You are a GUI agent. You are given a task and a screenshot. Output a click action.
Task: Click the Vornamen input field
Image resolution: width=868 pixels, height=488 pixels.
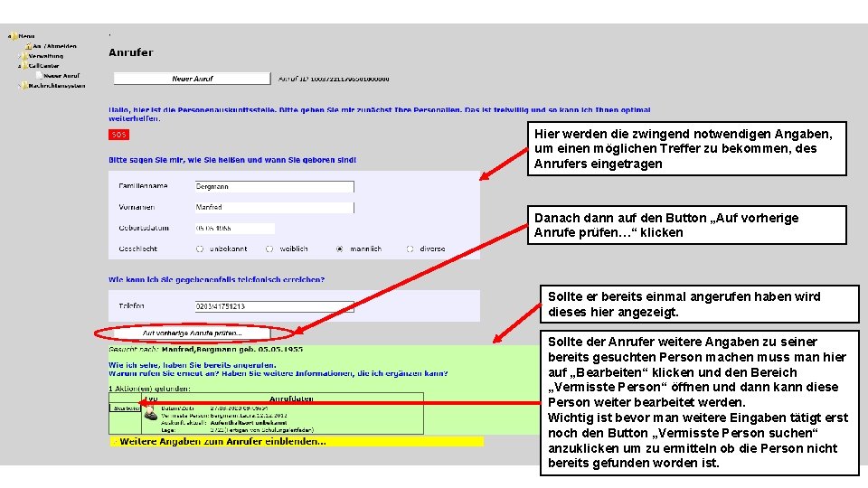pos(274,207)
